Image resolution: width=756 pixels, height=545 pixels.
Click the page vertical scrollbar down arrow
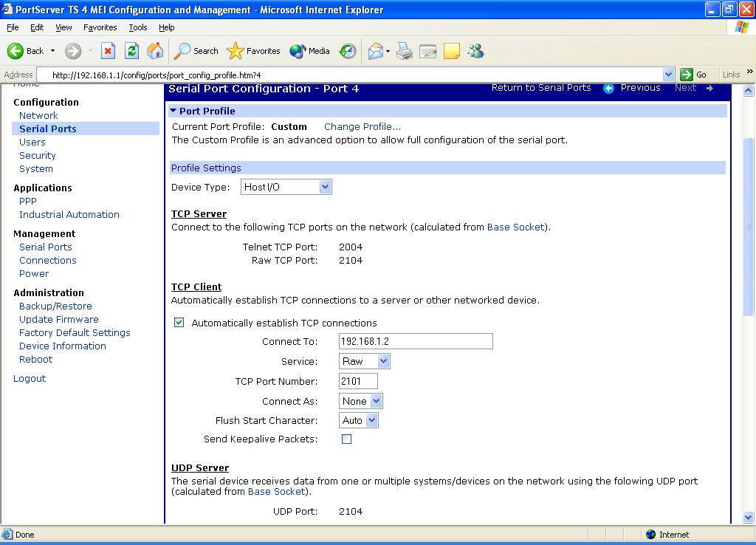pos(749,517)
